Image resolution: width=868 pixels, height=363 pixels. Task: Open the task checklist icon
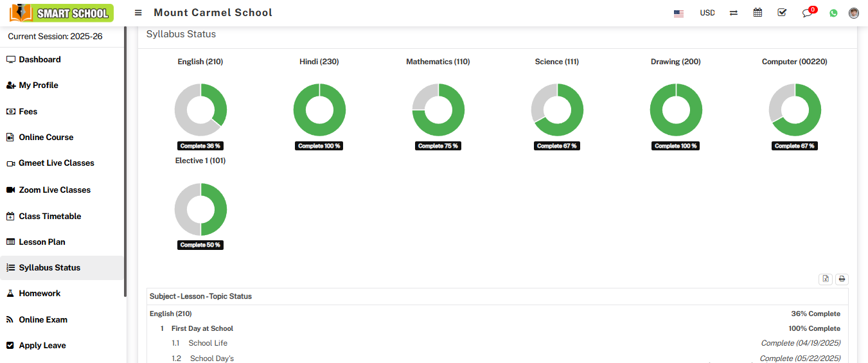pyautogui.click(x=782, y=13)
